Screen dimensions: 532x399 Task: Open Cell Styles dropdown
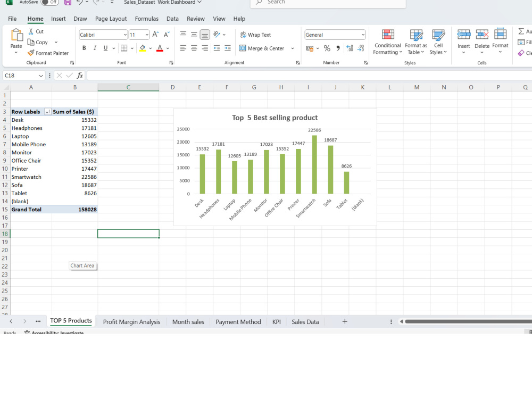[x=438, y=42]
